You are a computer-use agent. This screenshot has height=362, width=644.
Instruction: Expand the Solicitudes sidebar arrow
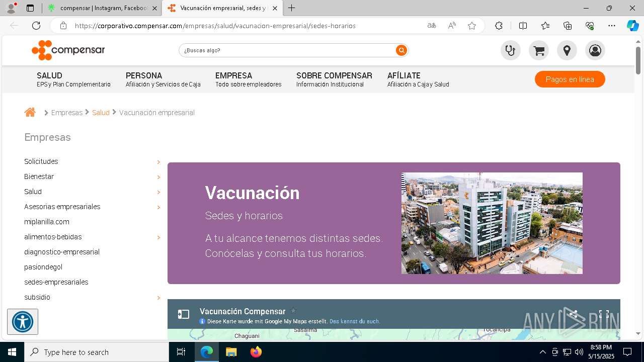[x=158, y=162]
